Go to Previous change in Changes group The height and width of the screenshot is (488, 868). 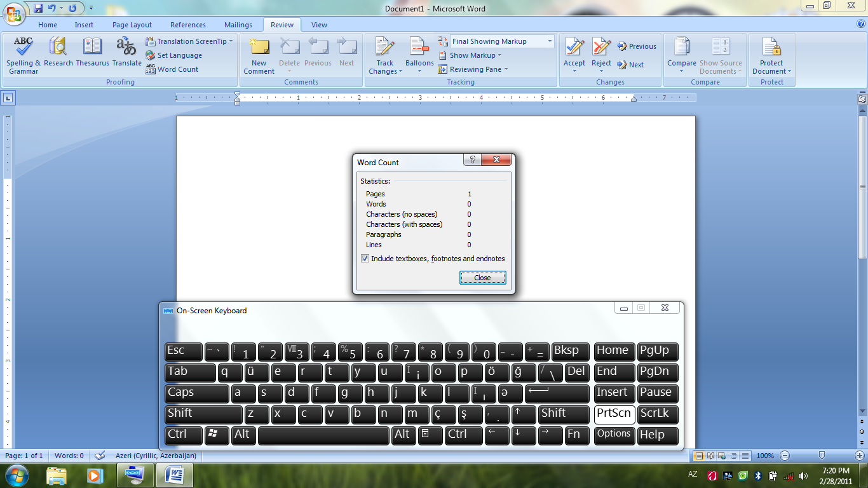[x=637, y=46]
